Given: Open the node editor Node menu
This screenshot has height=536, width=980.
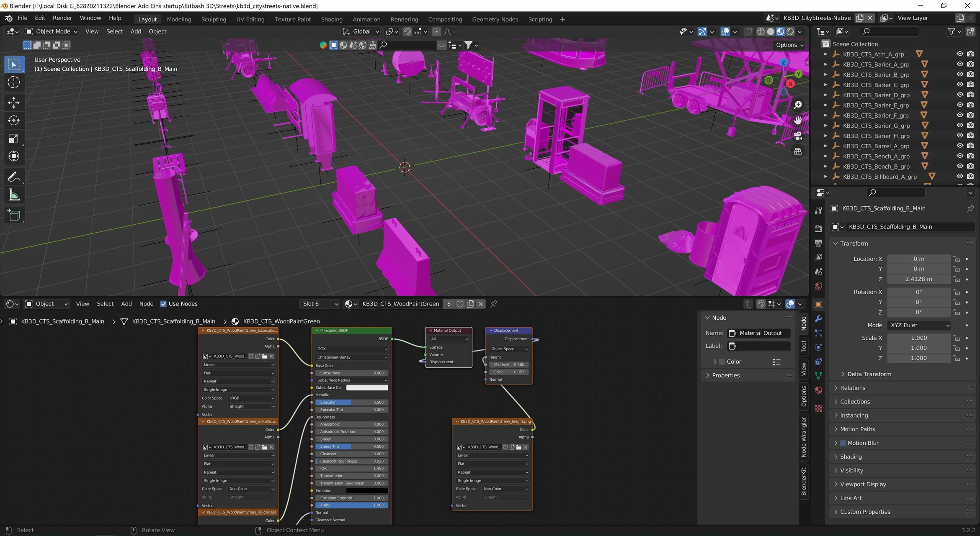Looking at the screenshot, I should point(146,304).
